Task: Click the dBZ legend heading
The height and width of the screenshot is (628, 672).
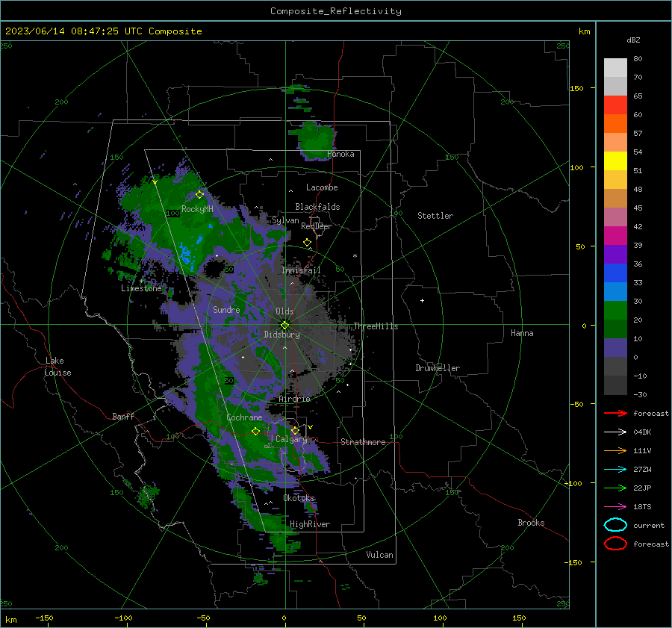Action: click(x=633, y=40)
